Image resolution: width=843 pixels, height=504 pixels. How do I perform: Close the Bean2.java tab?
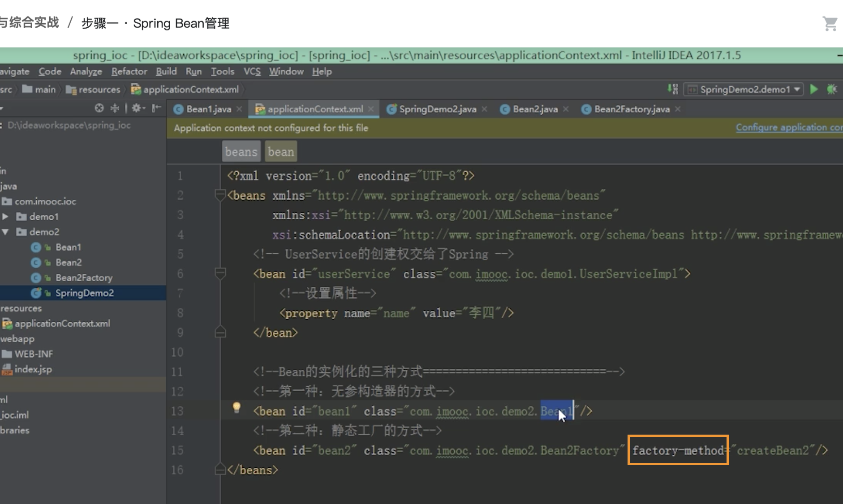566,109
